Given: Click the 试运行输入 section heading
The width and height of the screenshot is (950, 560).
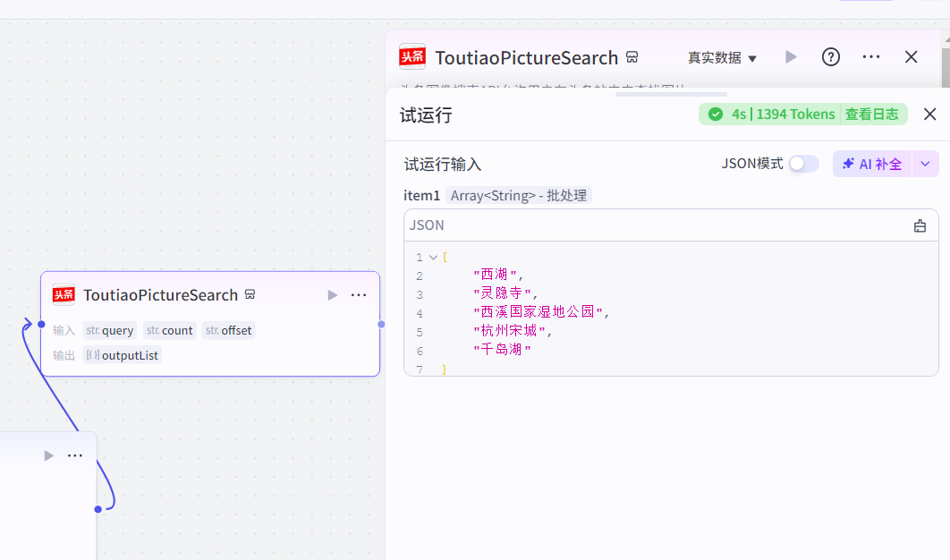Looking at the screenshot, I should 442,165.
